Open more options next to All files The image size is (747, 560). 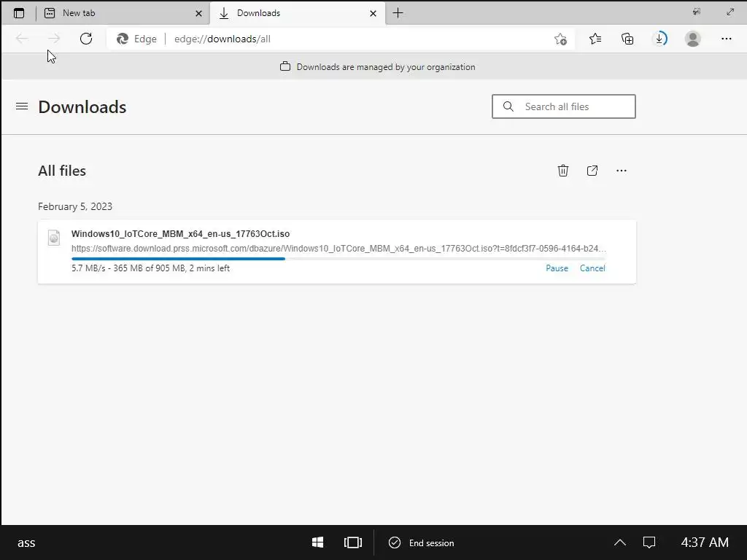pos(622,171)
